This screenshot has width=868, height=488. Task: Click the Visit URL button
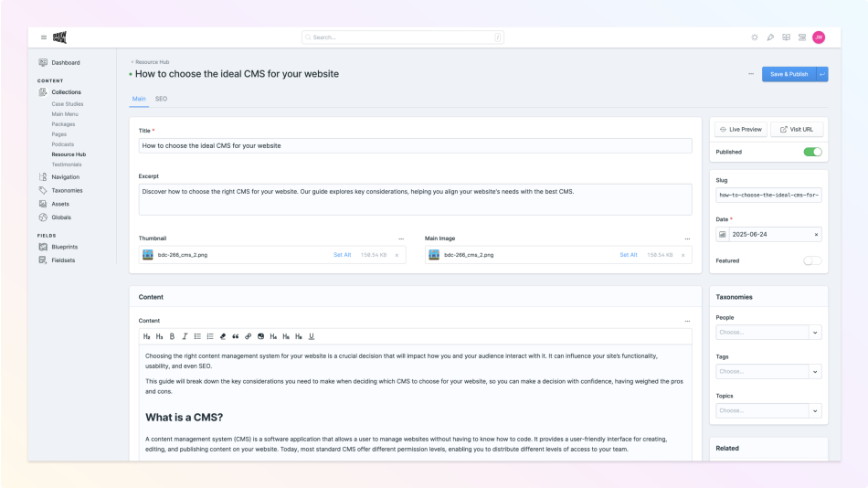click(797, 130)
